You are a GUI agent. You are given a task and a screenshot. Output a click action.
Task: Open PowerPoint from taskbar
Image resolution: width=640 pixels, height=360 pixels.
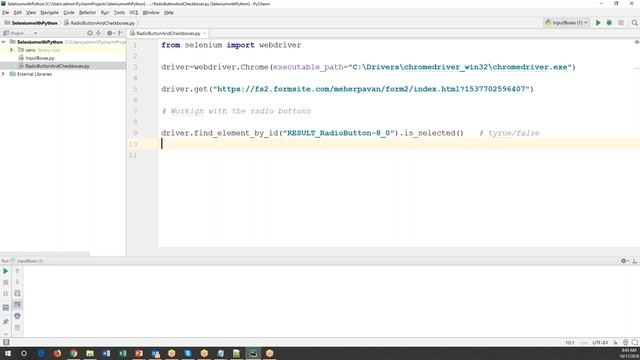(139, 353)
